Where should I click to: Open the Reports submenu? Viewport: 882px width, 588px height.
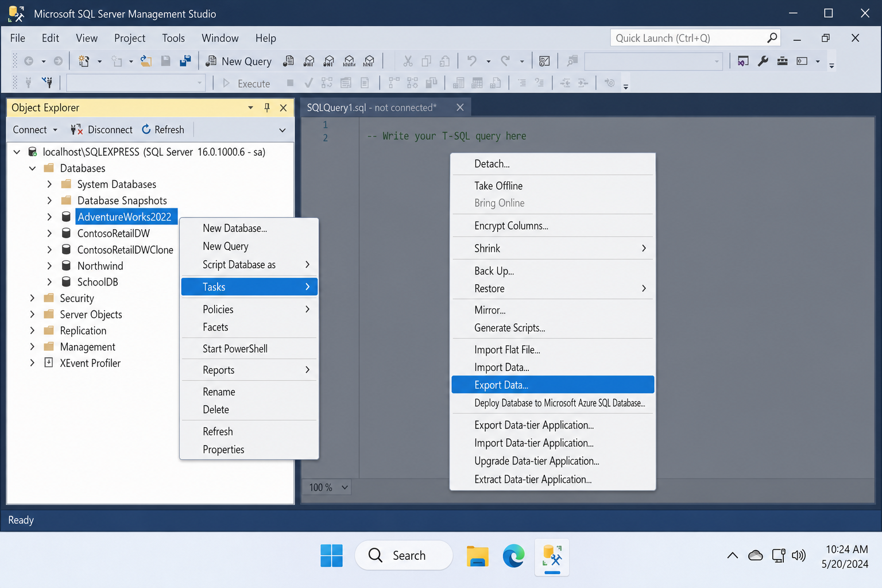click(249, 370)
